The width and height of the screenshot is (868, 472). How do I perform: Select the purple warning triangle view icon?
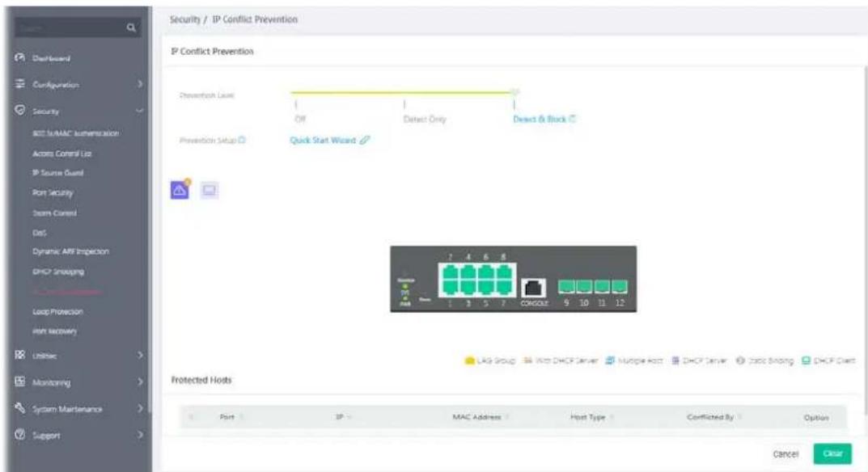click(x=180, y=190)
